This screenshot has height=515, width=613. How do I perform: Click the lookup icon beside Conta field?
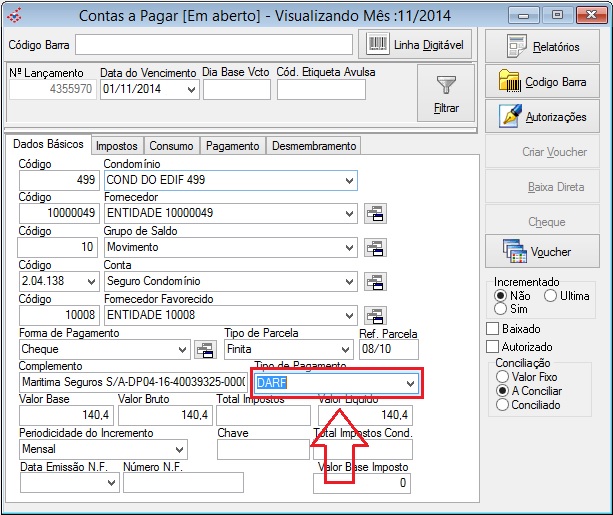(x=375, y=282)
